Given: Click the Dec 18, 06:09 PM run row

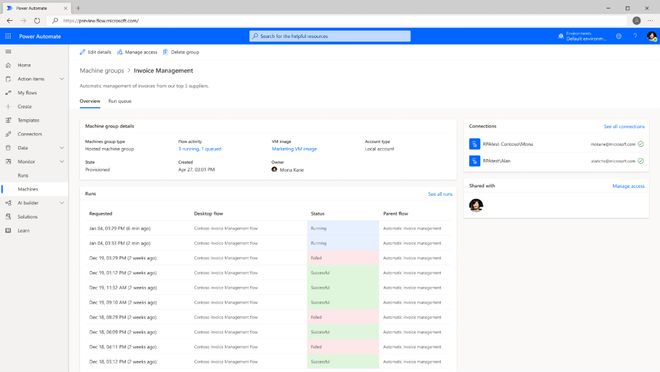Looking at the screenshot, I should (x=268, y=332).
